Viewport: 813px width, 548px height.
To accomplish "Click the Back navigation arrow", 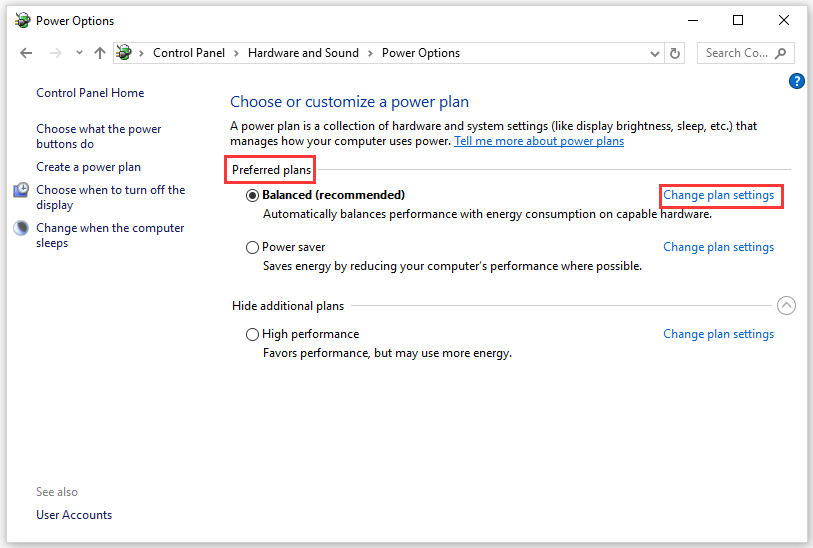I will click(26, 53).
